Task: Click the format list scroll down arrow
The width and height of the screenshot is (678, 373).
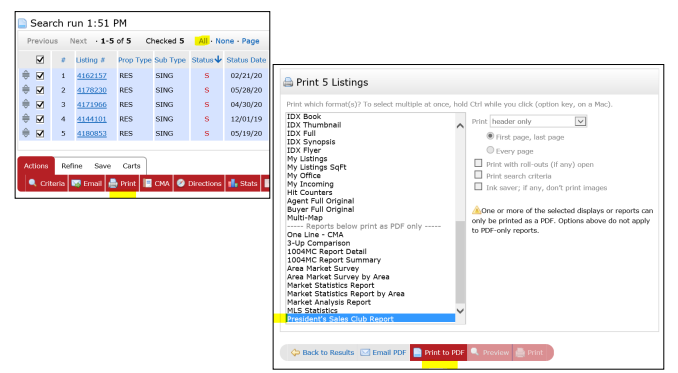Action: coord(460,311)
